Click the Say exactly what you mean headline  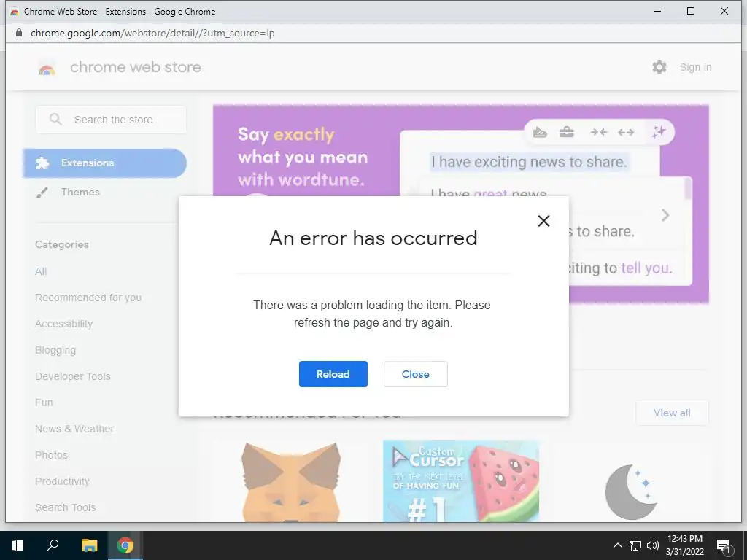[303, 157]
